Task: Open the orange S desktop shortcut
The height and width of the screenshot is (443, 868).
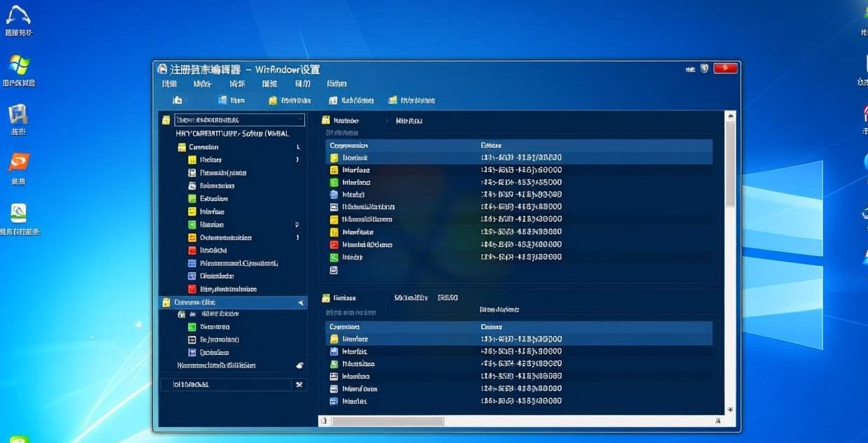Action: pyautogui.click(x=19, y=162)
